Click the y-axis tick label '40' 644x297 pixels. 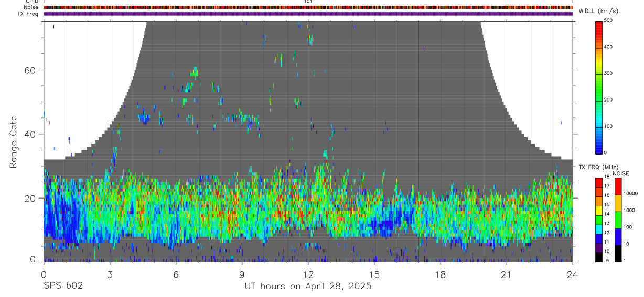(x=30, y=134)
